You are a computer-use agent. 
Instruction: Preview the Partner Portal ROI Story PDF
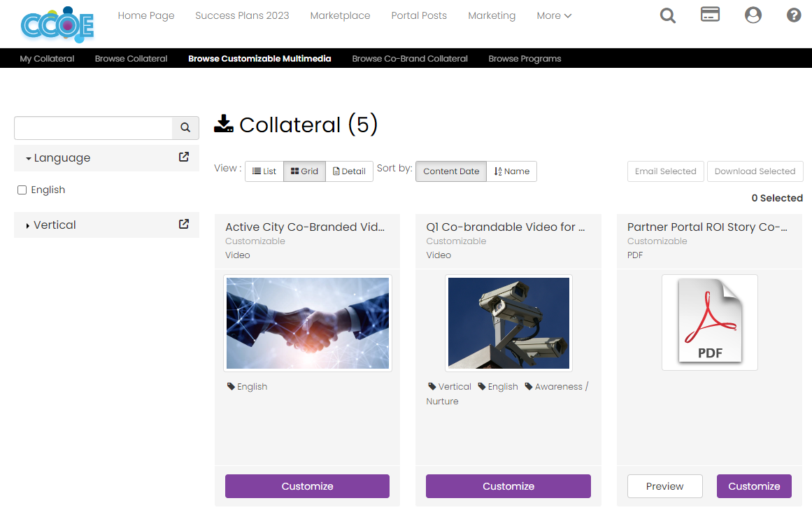664,486
